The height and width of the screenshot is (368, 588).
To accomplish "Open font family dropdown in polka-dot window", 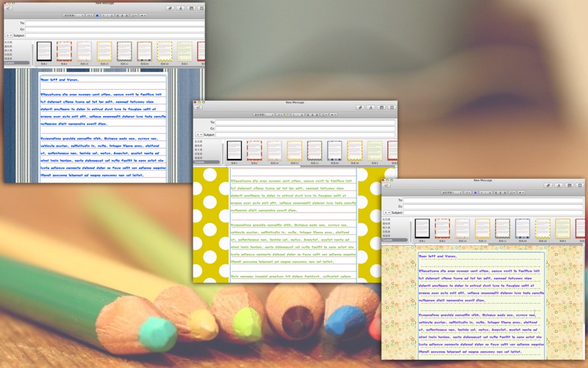I will tap(264, 115).
